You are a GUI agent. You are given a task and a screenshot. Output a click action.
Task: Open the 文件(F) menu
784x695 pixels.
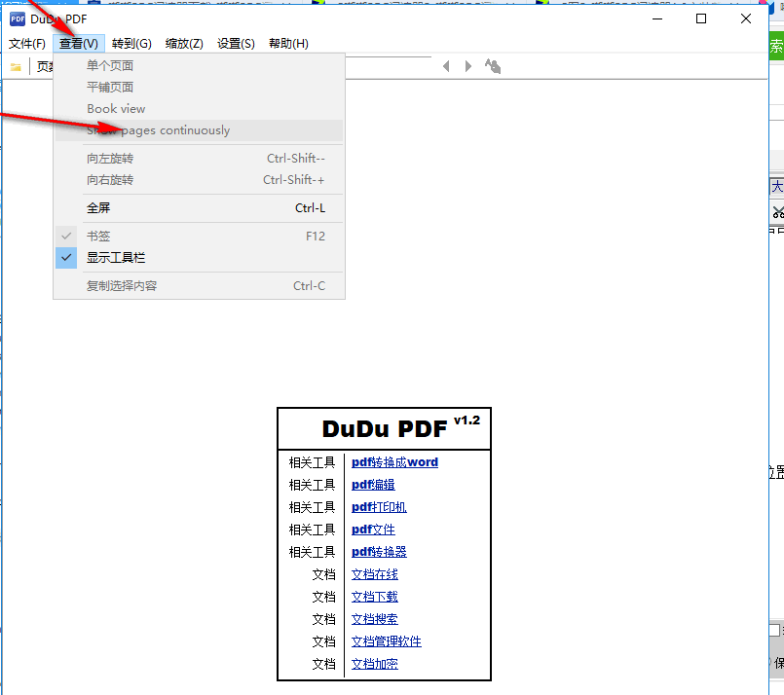tap(27, 44)
